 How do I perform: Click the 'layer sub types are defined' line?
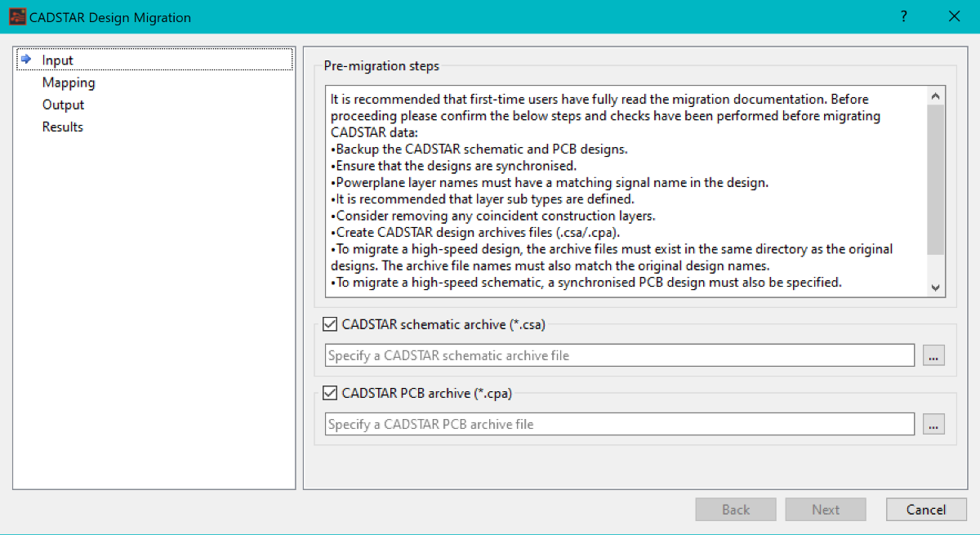pyautogui.click(x=483, y=199)
